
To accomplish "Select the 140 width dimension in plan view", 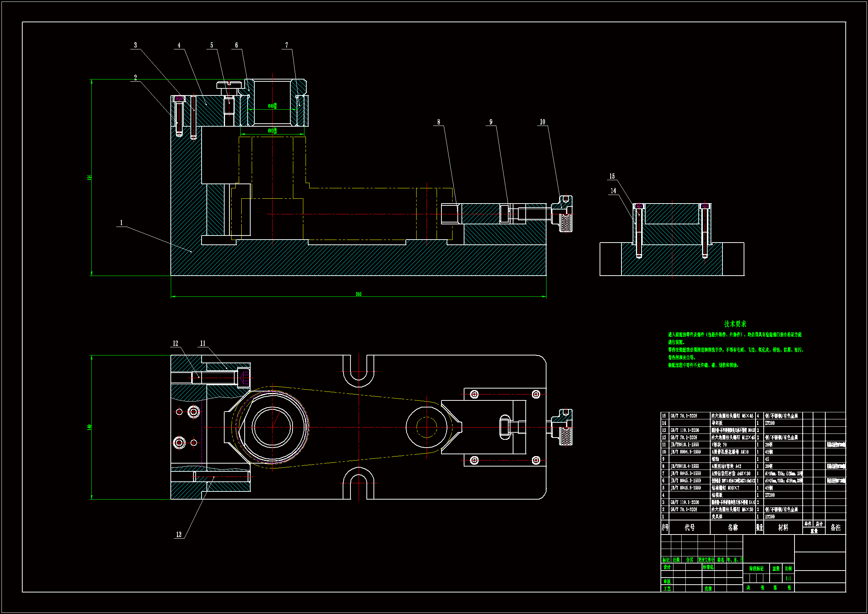I will 89,427.
